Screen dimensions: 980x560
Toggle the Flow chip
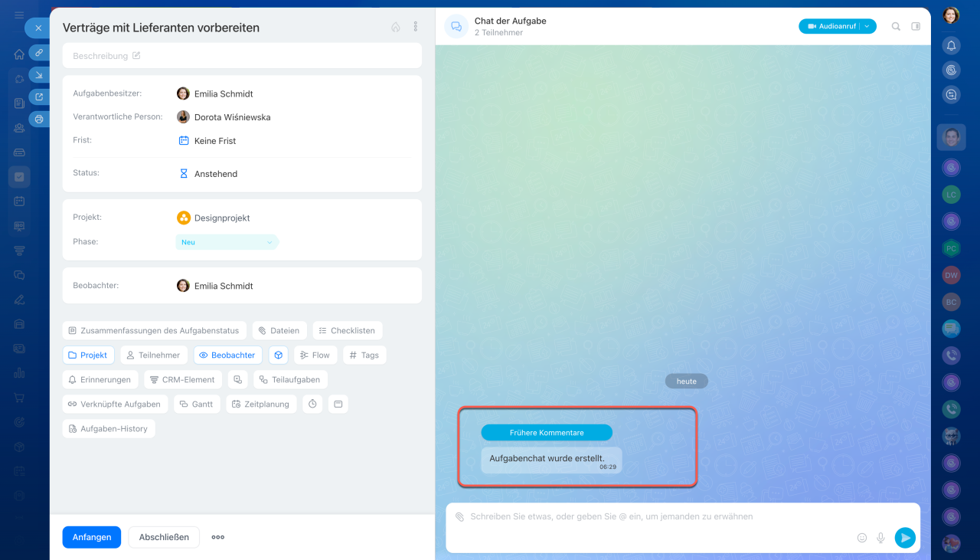[x=315, y=355]
